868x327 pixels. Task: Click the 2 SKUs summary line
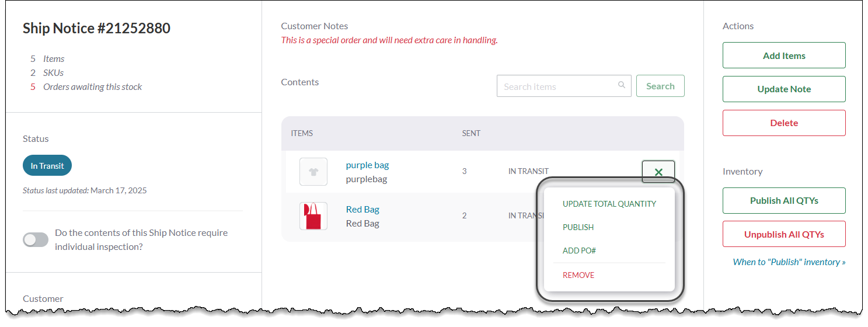(47, 72)
